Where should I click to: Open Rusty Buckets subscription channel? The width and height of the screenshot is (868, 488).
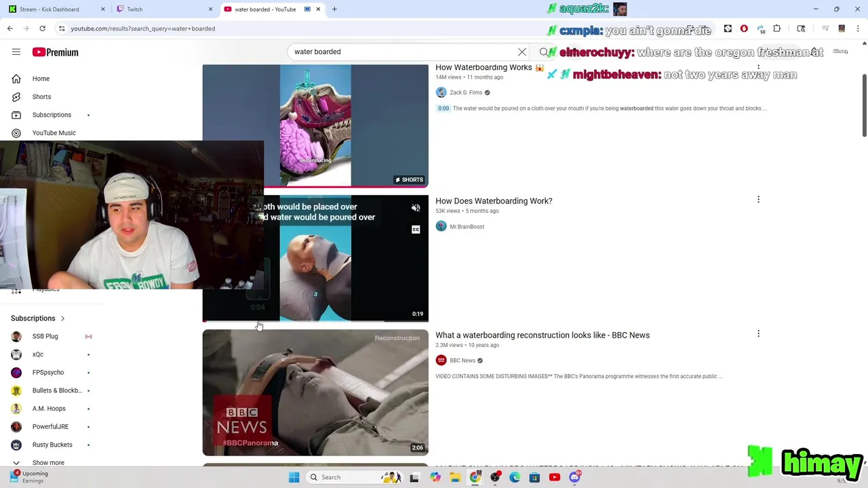click(52, 445)
